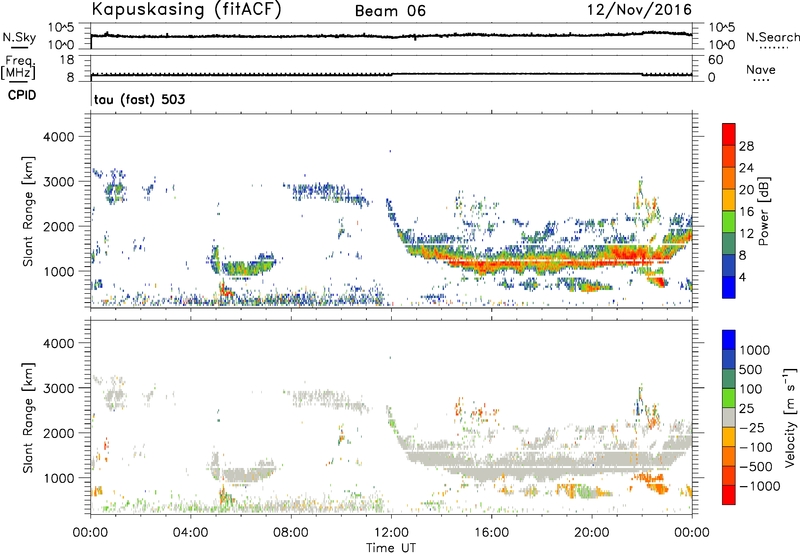The width and height of the screenshot is (800, 554).
Task: Click the "28" label on Power colorbar
Action: 746,146
